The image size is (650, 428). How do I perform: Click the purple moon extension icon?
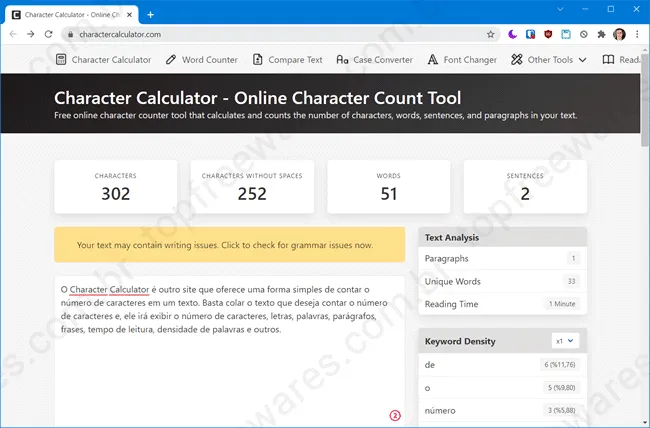click(x=512, y=34)
